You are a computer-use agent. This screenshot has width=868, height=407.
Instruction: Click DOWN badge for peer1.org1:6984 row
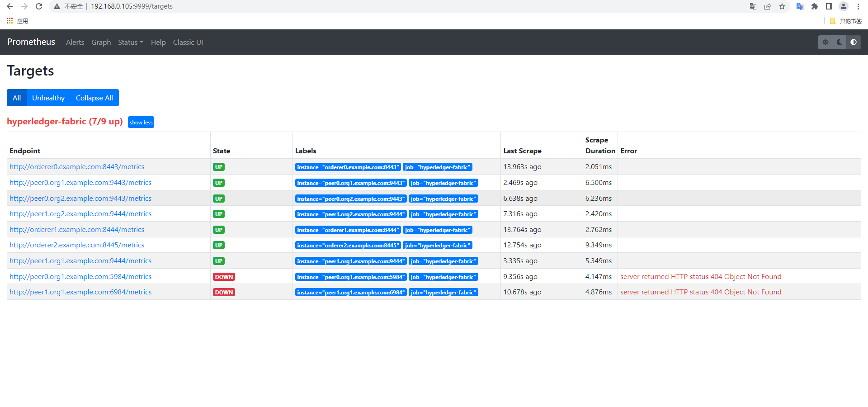[x=224, y=292]
